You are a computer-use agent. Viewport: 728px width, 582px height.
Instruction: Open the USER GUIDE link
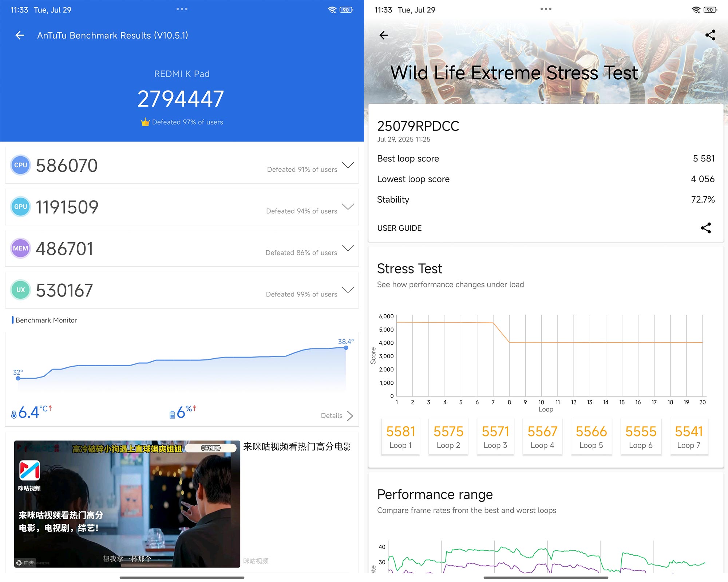(399, 228)
